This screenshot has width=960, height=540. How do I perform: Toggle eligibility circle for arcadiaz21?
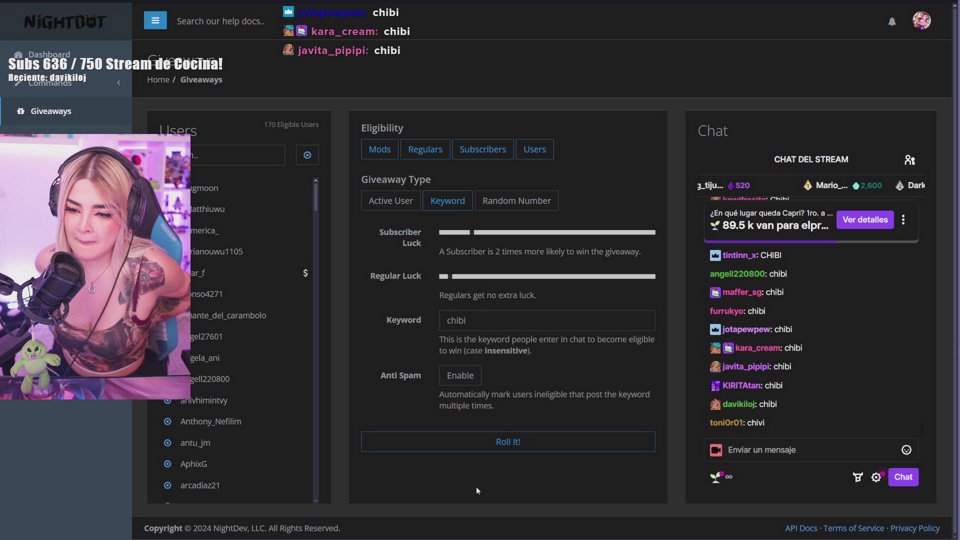(x=168, y=485)
